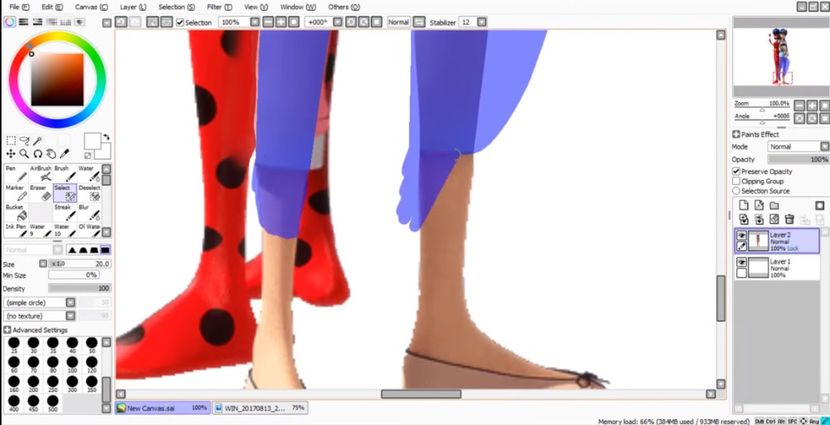This screenshot has width=830, height=425.
Task: Choose the Eraser tool
Action: pos(39,193)
